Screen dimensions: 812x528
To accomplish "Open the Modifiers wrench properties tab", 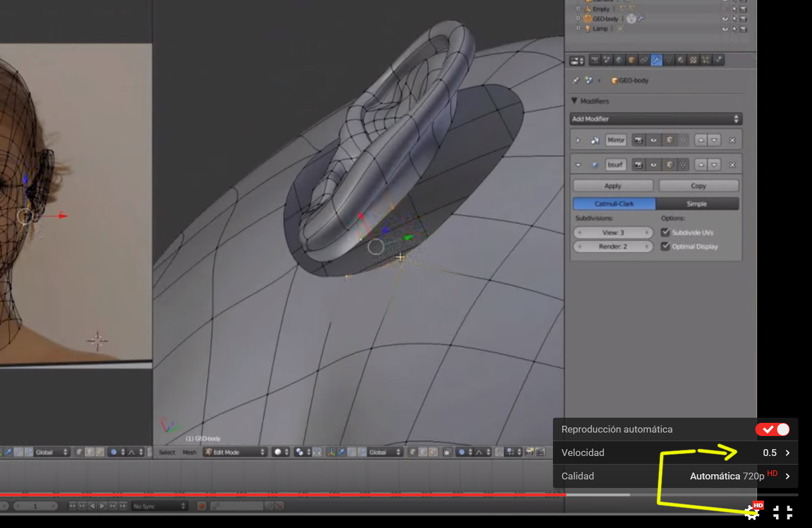I will (x=656, y=60).
